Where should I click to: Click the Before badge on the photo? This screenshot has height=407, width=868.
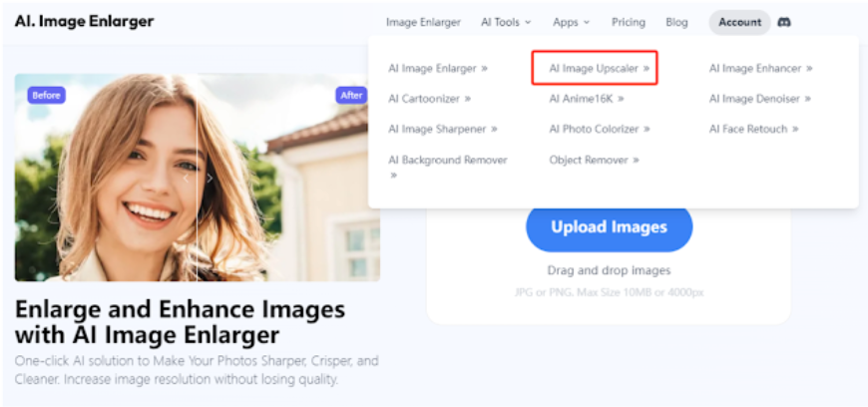click(x=47, y=95)
